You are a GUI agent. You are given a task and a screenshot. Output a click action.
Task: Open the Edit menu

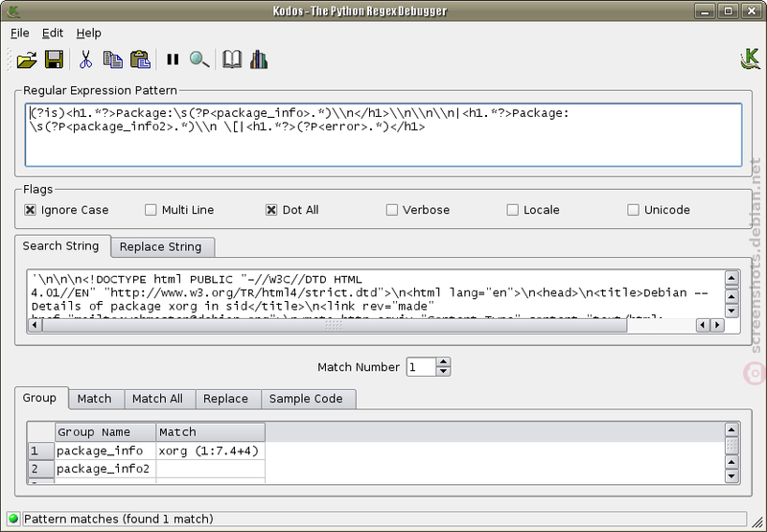[x=53, y=33]
